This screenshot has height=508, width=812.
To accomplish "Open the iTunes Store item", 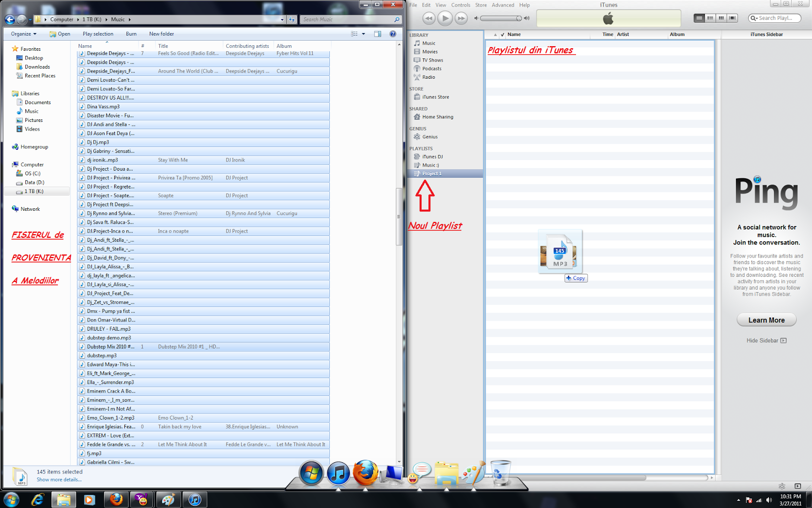I will tap(435, 97).
